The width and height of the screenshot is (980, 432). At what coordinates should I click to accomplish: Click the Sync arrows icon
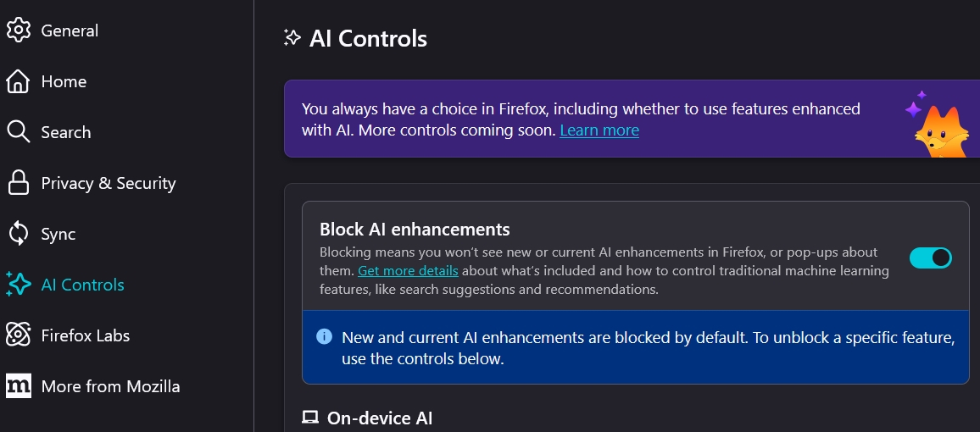pos(18,234)
